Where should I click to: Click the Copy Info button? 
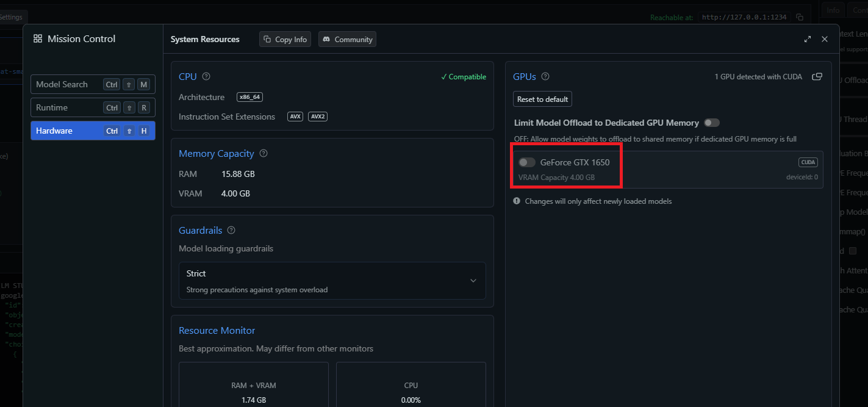(285, 39)
